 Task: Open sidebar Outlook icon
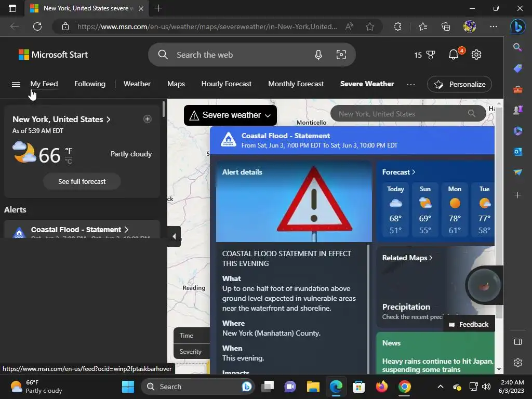[x=518, y=152]
